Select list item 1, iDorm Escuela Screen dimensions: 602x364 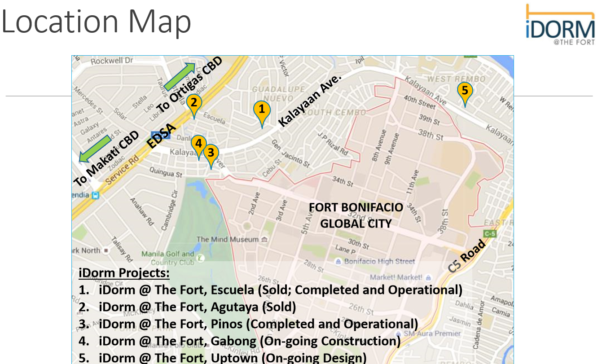tap(271, 290)
